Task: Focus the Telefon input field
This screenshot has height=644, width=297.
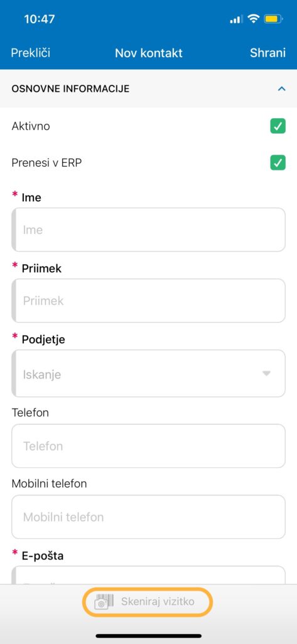Action: click(148, 446)
